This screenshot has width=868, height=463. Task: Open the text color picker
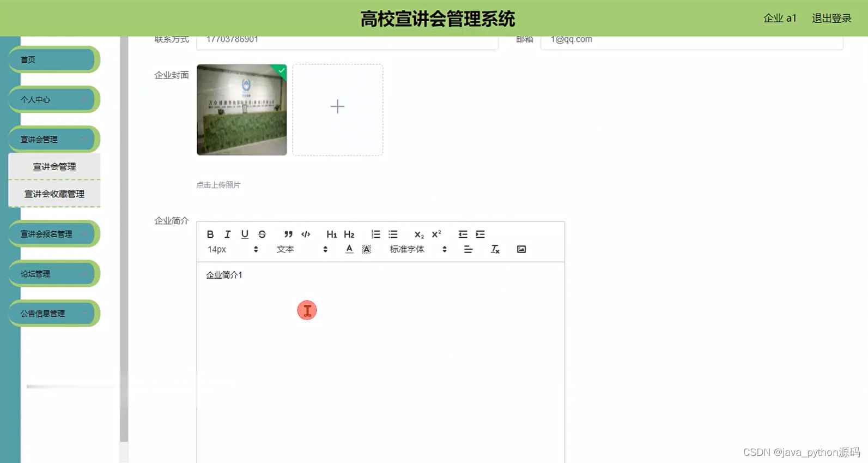click(349, 249)
